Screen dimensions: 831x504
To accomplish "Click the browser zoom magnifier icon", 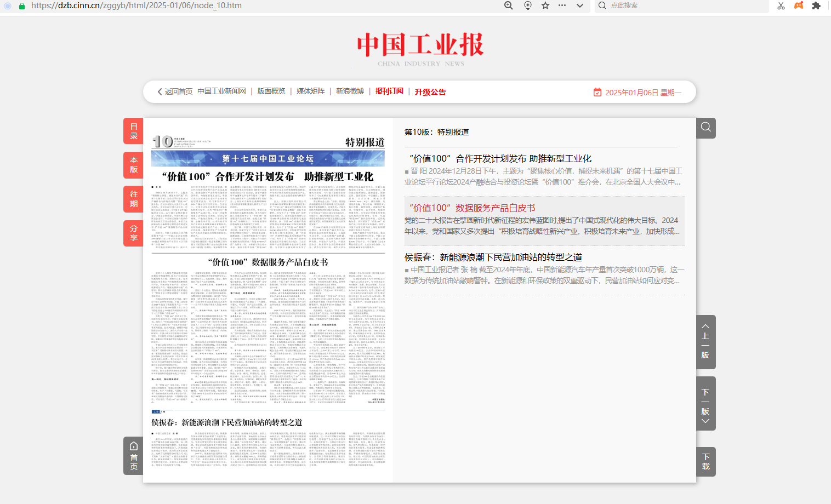I will (x=509, y=5).
